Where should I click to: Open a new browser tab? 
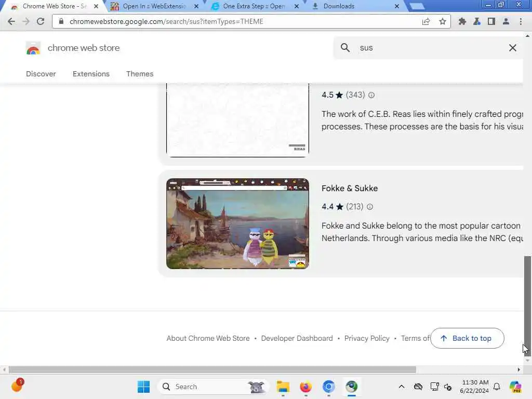(x=417, y=6)
